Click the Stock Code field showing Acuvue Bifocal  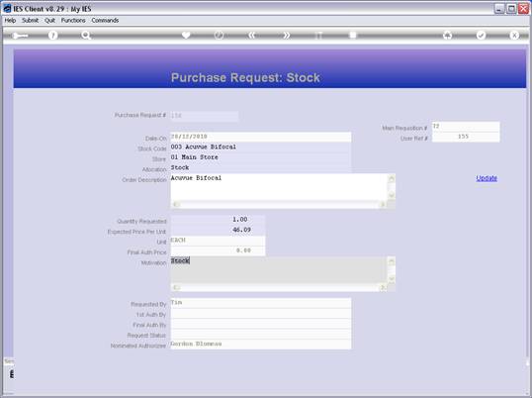pos(261,148)
